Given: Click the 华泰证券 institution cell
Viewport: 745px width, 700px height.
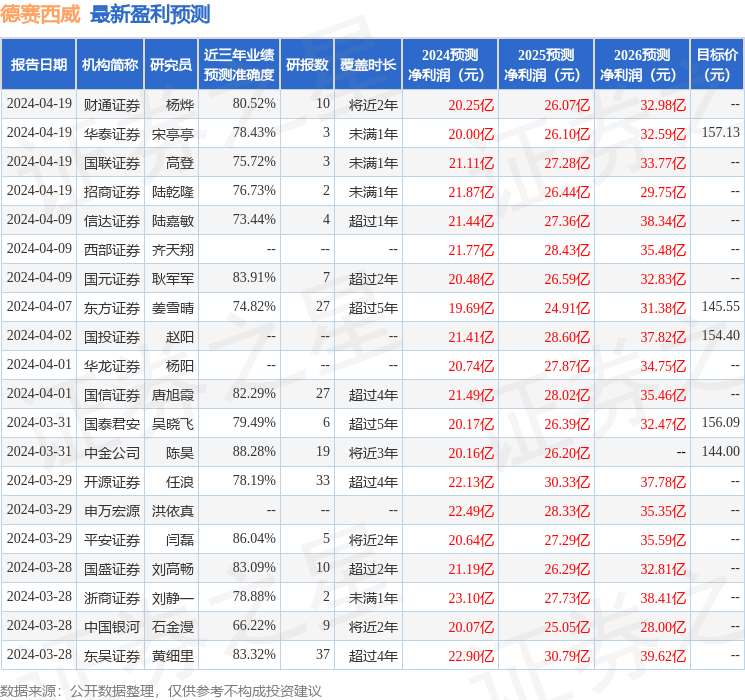Looking at the screenshot, I should point(112,134).
